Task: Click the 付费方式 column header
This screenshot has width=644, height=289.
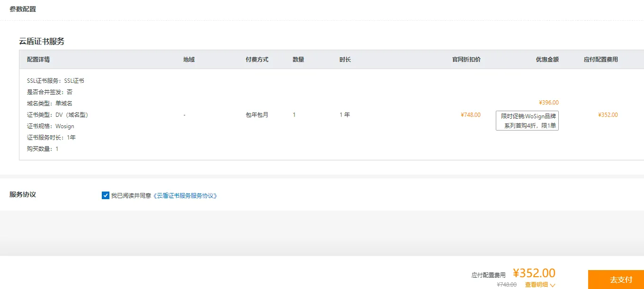Action: point(257,60)
